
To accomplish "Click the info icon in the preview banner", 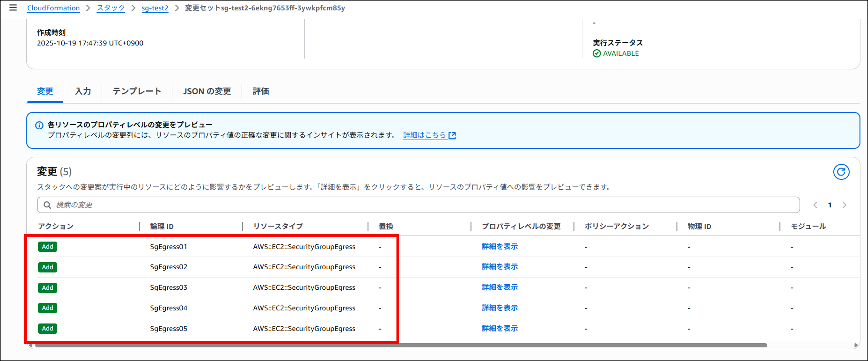I will point(40,125).
